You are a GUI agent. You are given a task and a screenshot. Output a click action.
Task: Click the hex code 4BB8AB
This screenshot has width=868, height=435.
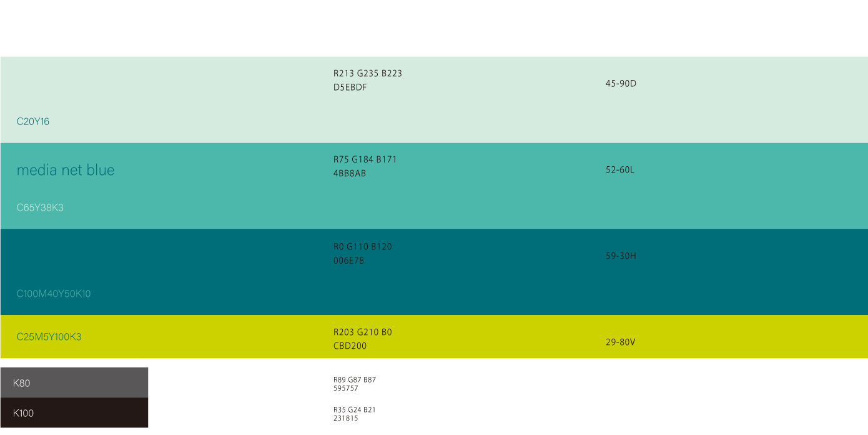click(x=350, y=174)
